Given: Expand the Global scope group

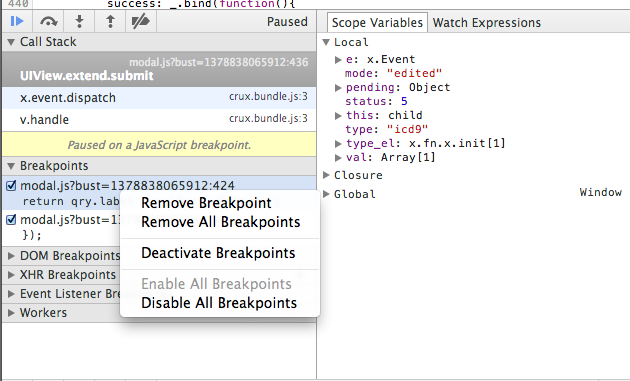Looking at the screenshot, I should [x=326, y=194].
